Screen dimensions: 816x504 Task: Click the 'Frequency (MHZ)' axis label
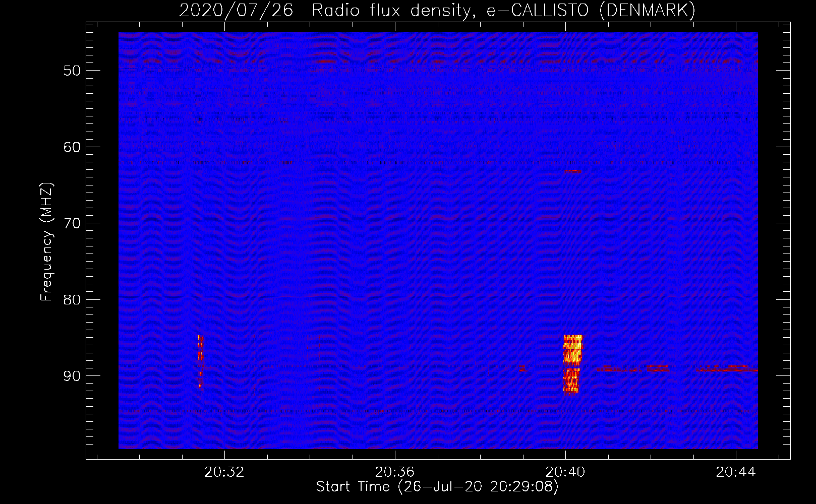click(x=46, y=241)
